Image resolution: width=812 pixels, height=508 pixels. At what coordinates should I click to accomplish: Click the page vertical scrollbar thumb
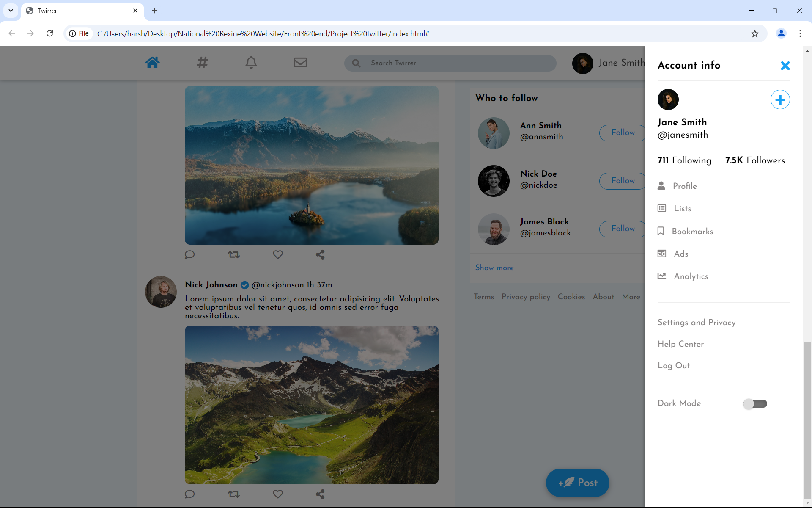click(x=807, y=420)
